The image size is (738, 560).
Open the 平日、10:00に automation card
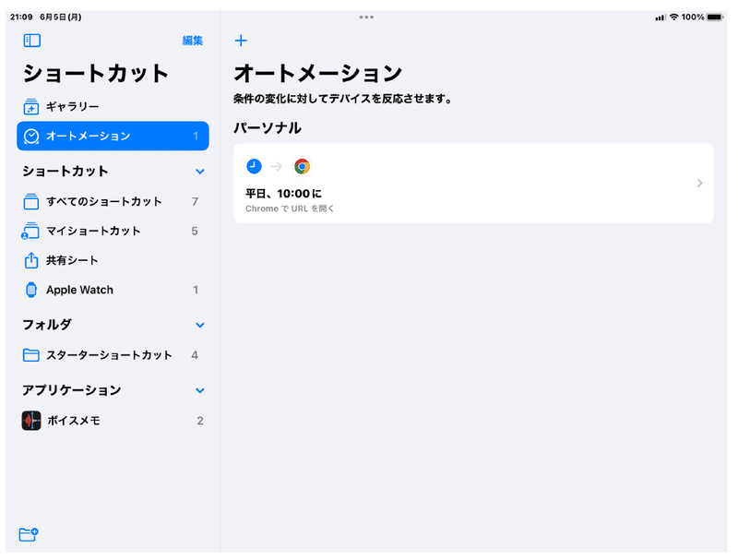473,183
